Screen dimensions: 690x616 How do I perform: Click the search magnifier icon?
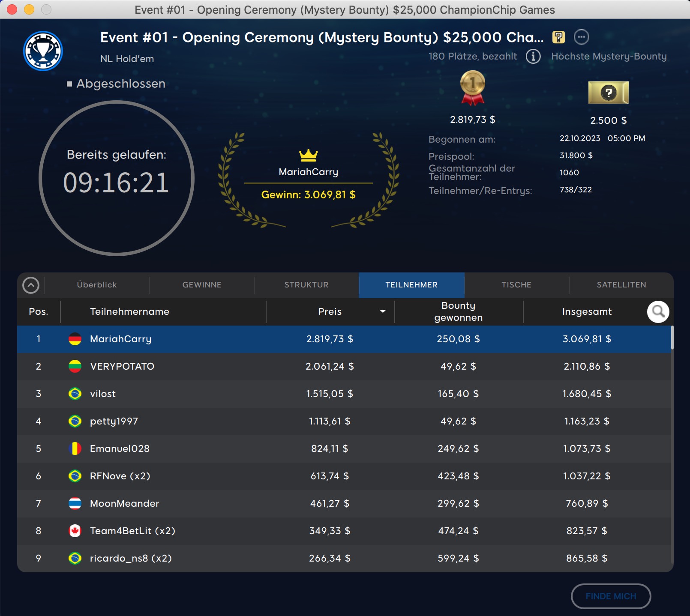658,312
